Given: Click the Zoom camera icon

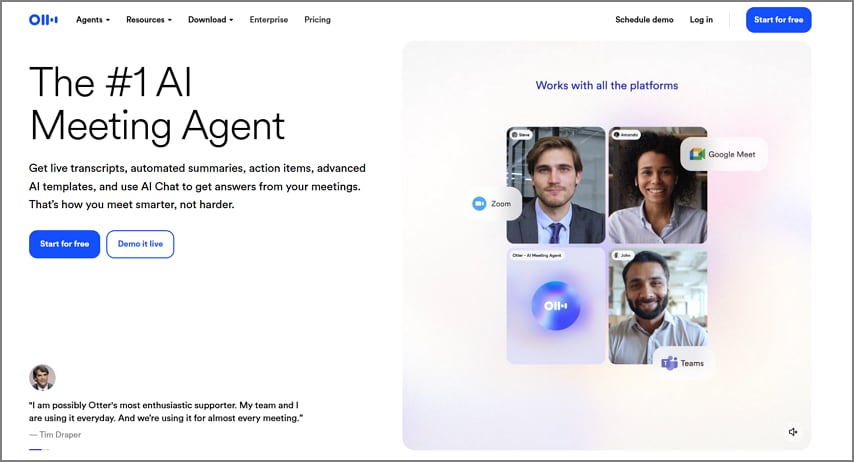Looking at the screenshot, I should click(x=479, y=204).
